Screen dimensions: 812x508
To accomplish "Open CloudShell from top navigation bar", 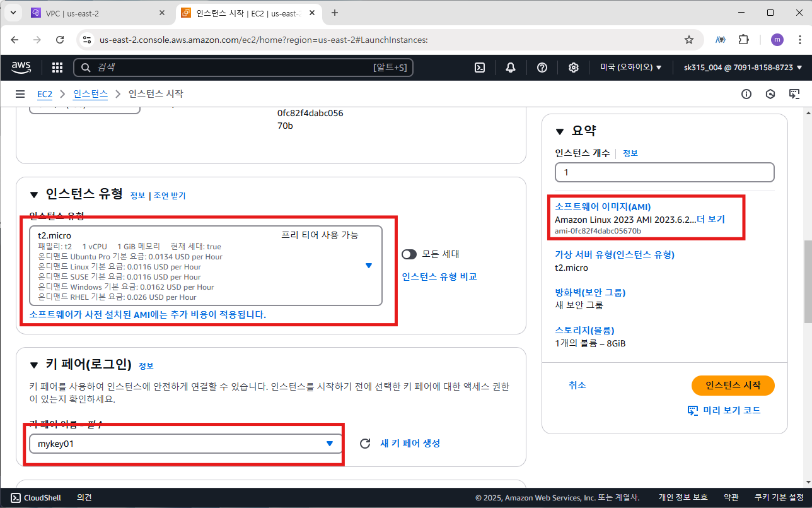I will [x=480, y=68].
